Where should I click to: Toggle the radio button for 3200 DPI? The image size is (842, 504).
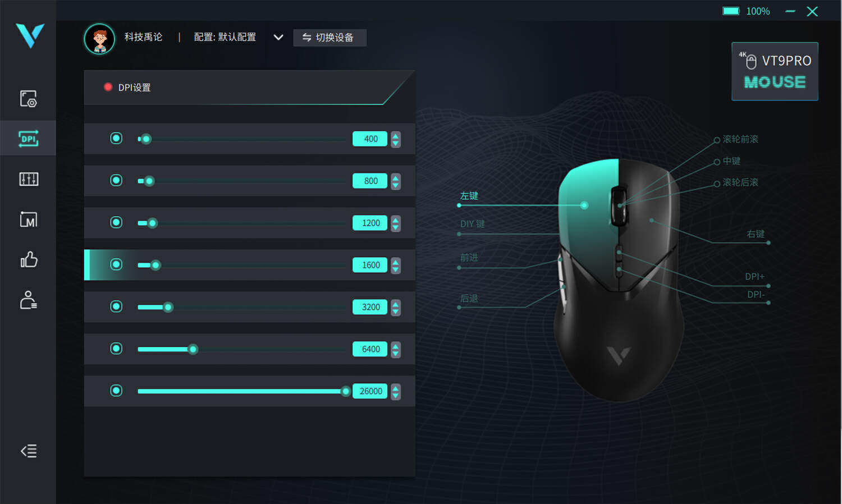click(x=116, y=306)
